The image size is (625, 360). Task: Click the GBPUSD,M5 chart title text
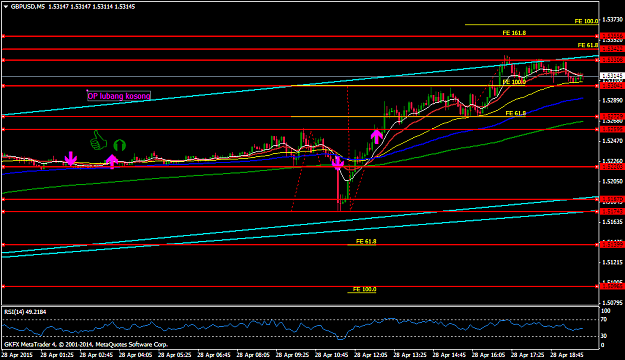click(28, 7)
